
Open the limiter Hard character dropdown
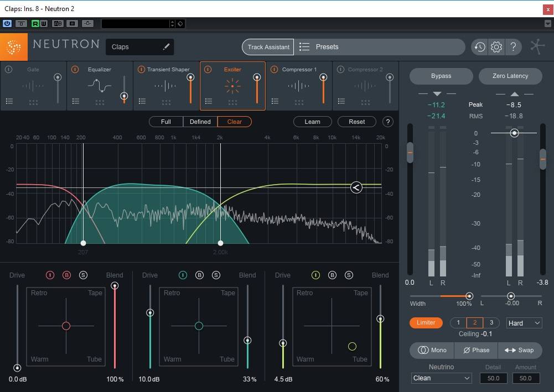[524, 323]
